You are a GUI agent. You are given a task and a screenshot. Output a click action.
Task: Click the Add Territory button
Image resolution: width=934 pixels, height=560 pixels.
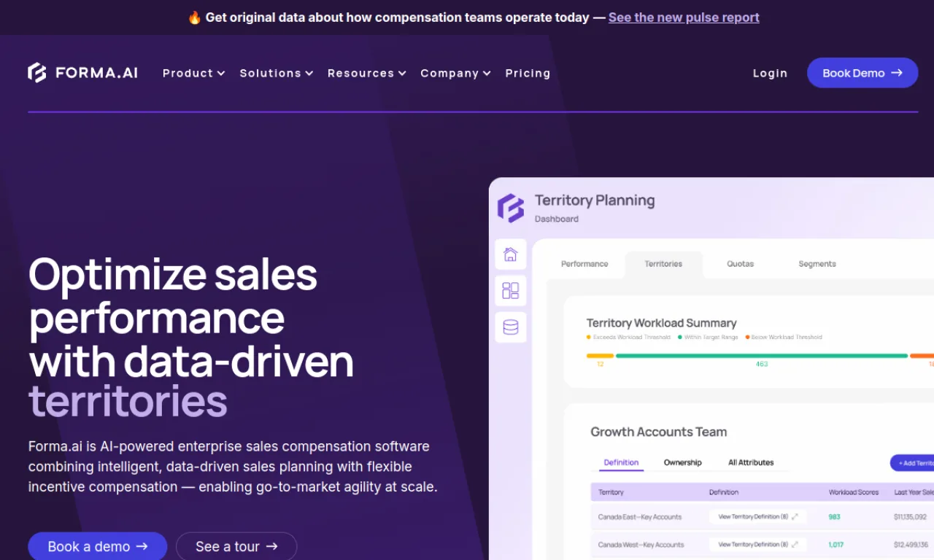click(912, 463)
